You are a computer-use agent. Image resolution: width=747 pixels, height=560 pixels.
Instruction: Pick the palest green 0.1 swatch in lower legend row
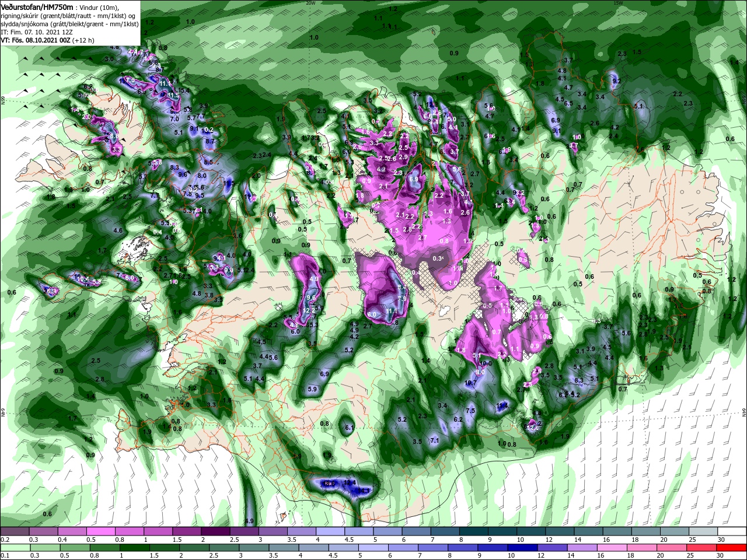15,547
